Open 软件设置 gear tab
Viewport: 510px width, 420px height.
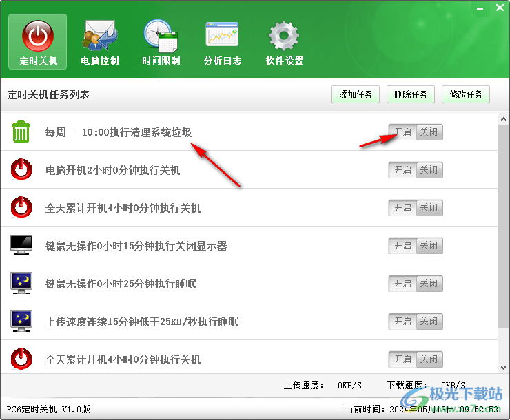click(x=284, y=41)
